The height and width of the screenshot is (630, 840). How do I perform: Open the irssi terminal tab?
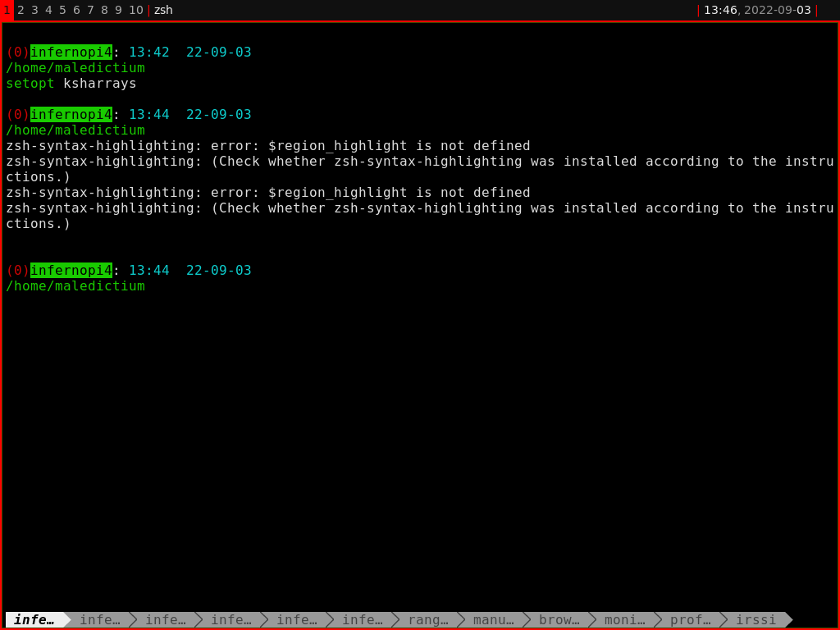756,620
